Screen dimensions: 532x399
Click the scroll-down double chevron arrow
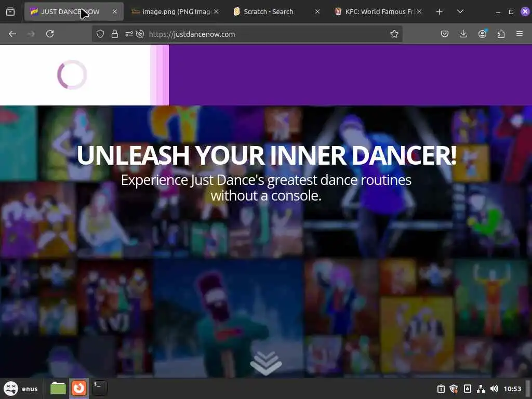pos(265,363)
